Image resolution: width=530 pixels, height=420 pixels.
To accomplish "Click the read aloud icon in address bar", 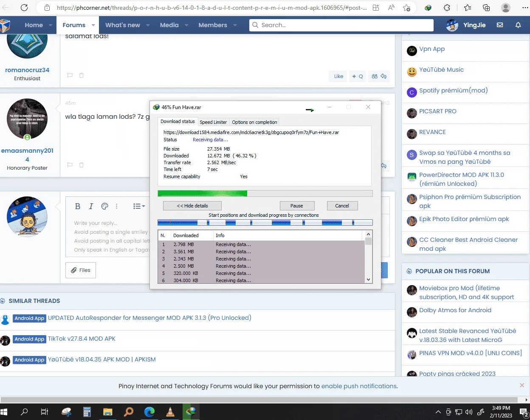I will pos(391,8).
